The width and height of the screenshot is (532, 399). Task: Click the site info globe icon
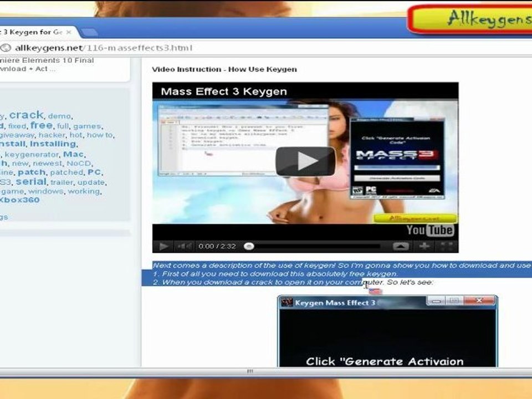[x=6, y=48]
